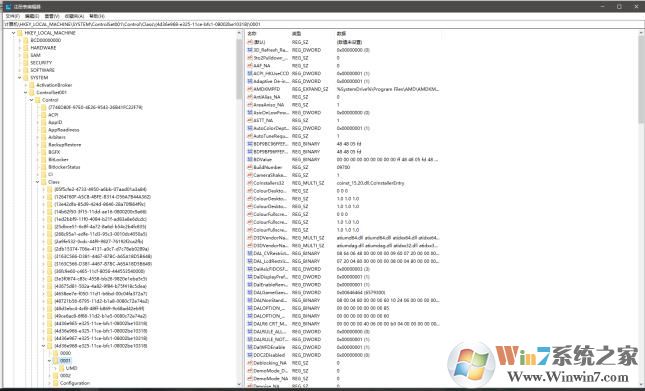The width and height of the screenshot is (645, 391).
Task: Click the AppReadiness folder icon
Action: (x=44, y=130)
